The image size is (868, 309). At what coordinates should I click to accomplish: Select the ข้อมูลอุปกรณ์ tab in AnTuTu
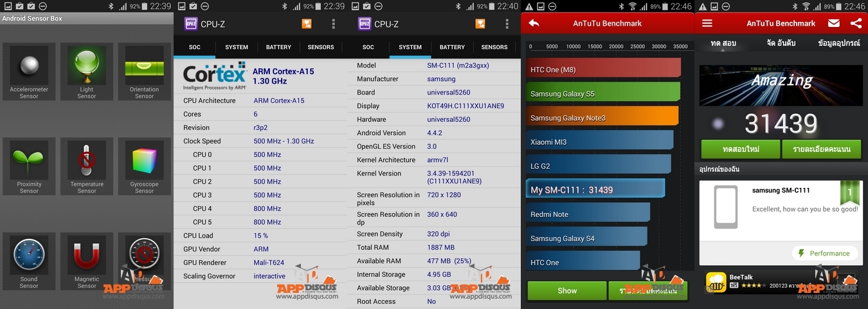tap(839, 44)
